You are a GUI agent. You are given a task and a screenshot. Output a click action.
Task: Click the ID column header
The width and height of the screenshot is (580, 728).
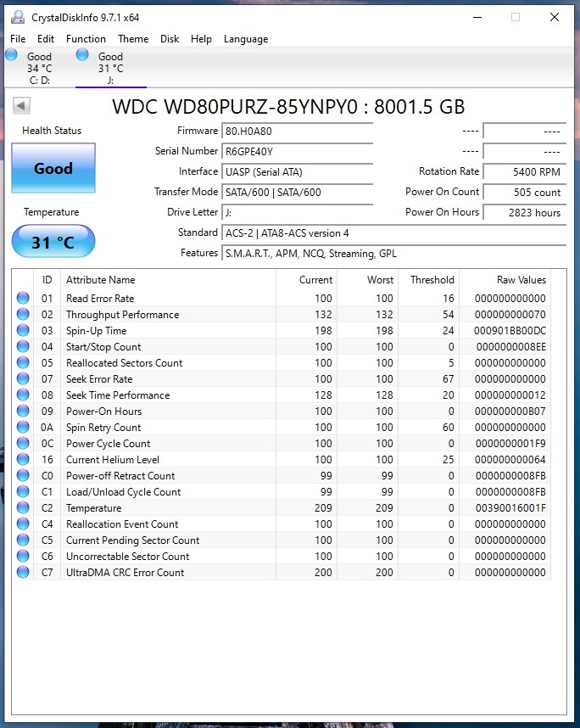click(x=47, y=279)
